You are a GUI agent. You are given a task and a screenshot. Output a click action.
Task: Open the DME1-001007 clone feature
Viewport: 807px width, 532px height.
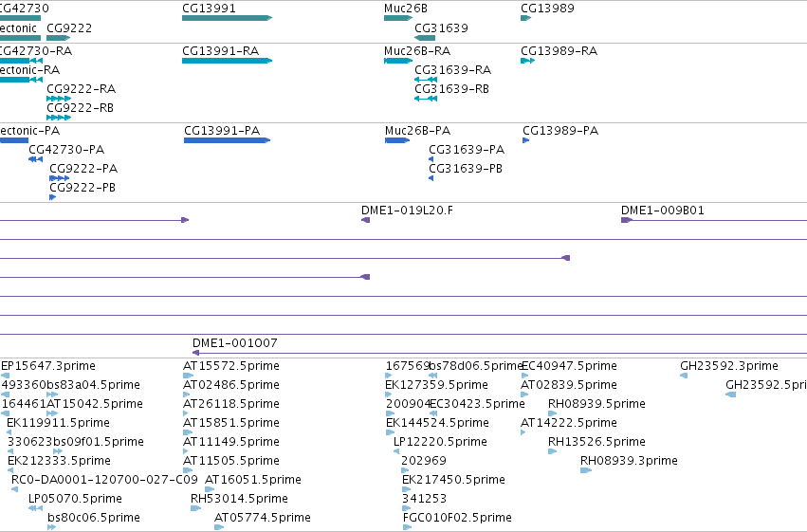coord(235,343)
